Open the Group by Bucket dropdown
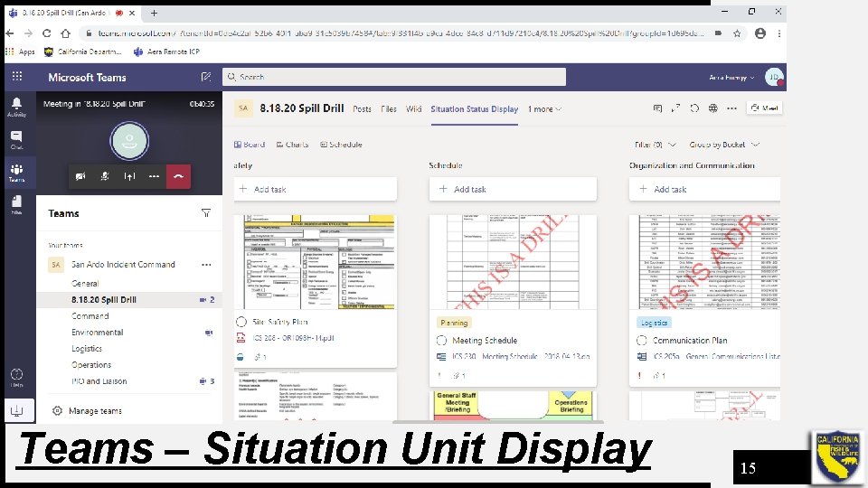The height and width of the screenshot is (488, 868). coord(724,145)
